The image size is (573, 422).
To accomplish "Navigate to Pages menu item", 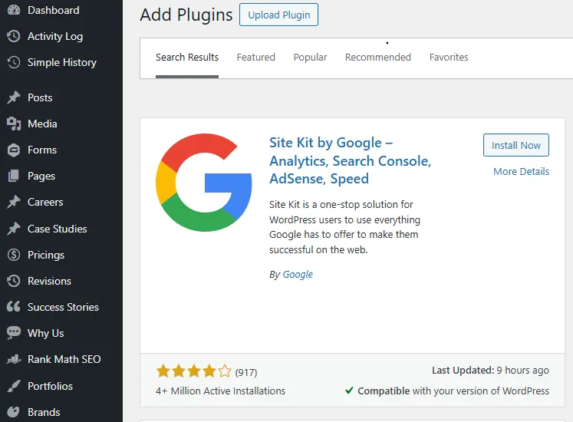I will pyautogui.click(x=41, y=176).
